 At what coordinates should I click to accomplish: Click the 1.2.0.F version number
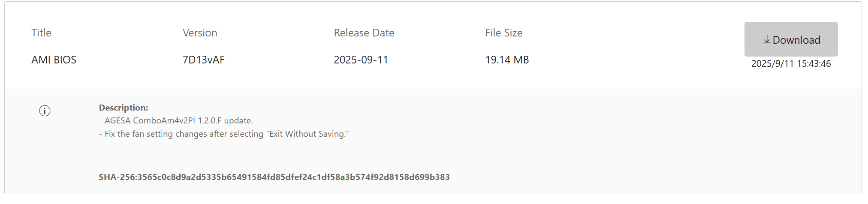coord(210,121)
